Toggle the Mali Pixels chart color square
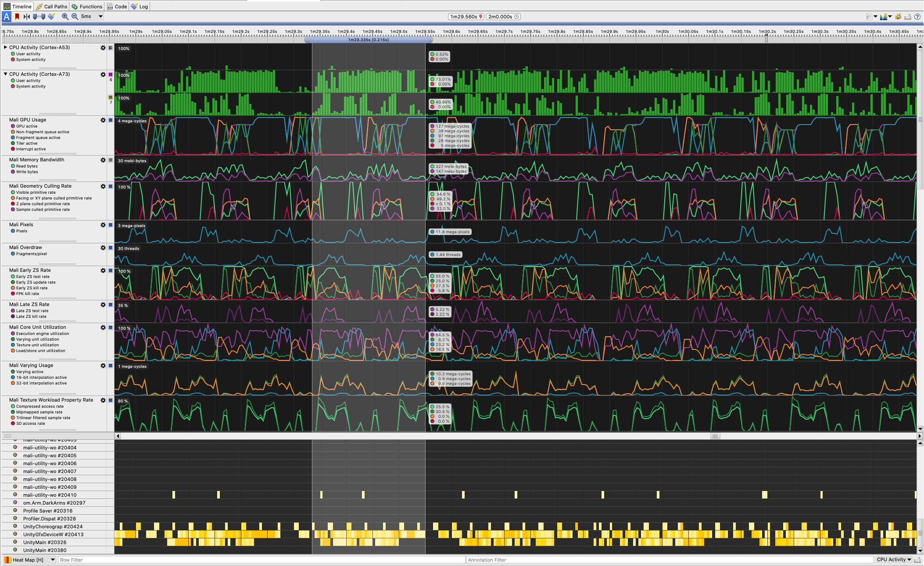This screenshot has width=924, height=566. tap(111, 224)
